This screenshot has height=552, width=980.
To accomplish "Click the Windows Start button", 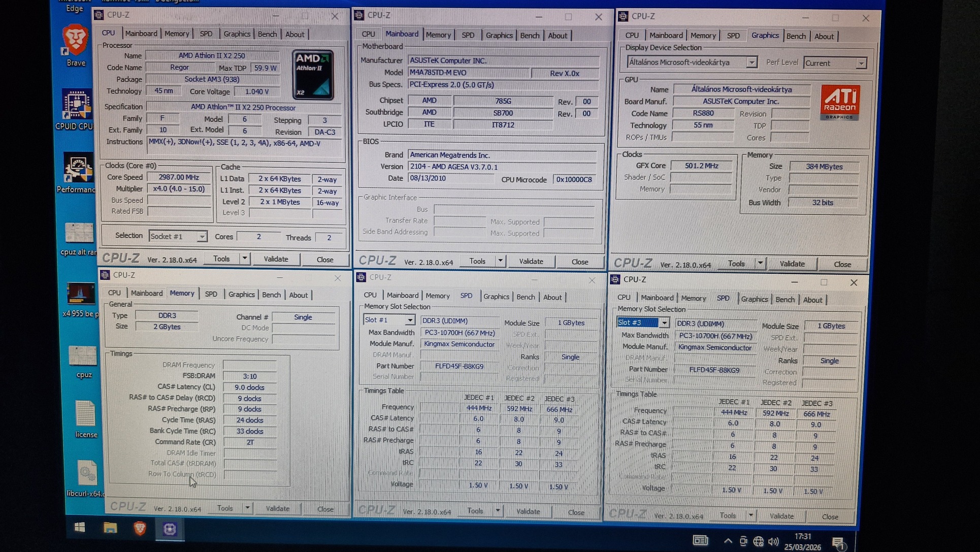I will coord(80,528).
